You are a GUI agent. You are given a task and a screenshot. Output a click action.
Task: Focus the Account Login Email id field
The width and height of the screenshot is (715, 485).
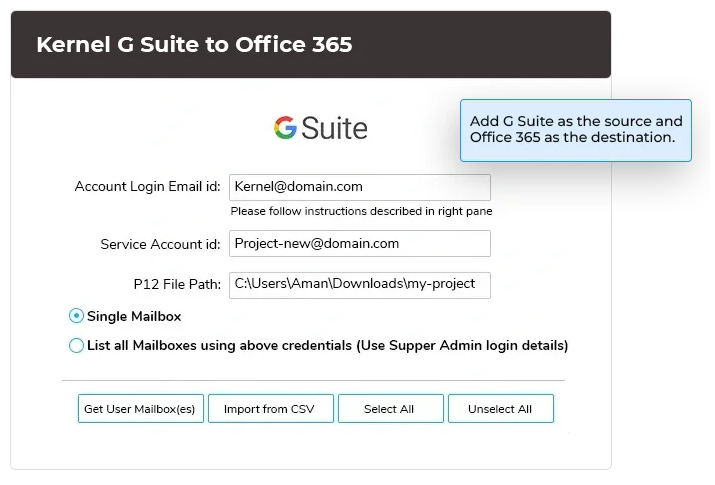pyautogui.click(x=359, y=187)
